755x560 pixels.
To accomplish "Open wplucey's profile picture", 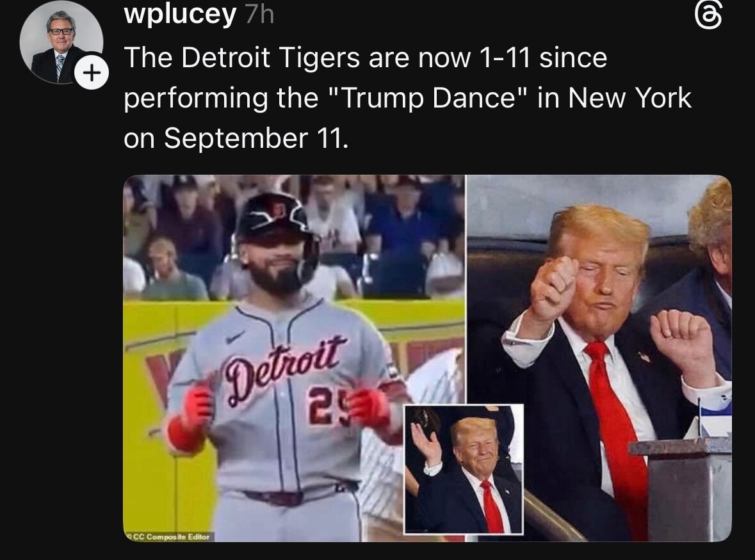I will [61, 42].
